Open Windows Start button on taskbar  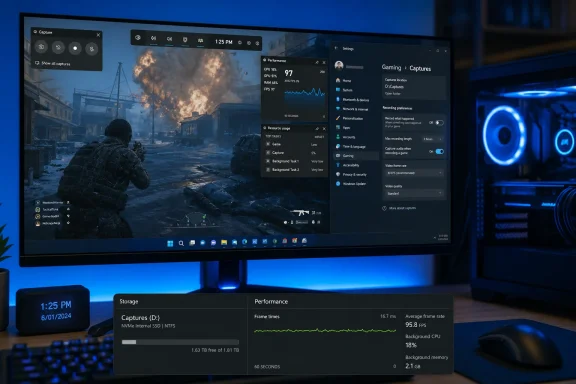(x=170, y=244)
